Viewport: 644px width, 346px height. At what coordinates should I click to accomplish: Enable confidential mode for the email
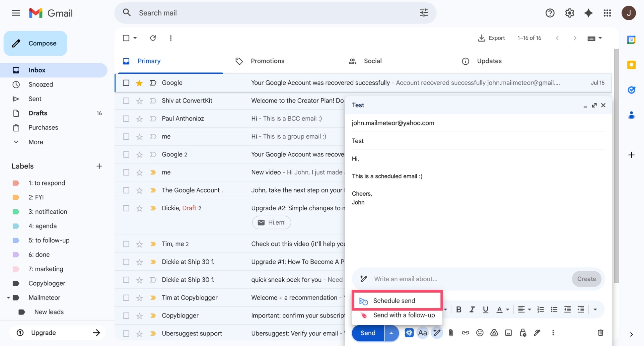click(x=523, y=333)
